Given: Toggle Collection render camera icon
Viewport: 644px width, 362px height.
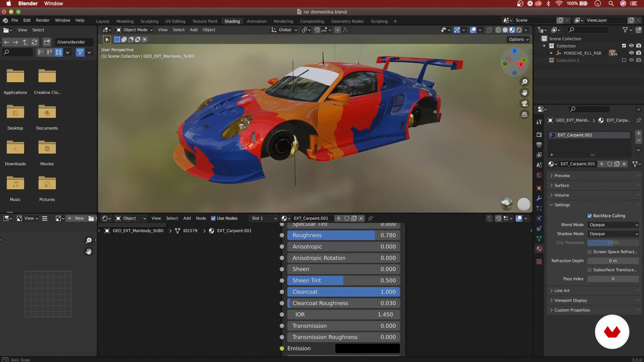Looking at the screenshot, I should (x=638, y=45).
